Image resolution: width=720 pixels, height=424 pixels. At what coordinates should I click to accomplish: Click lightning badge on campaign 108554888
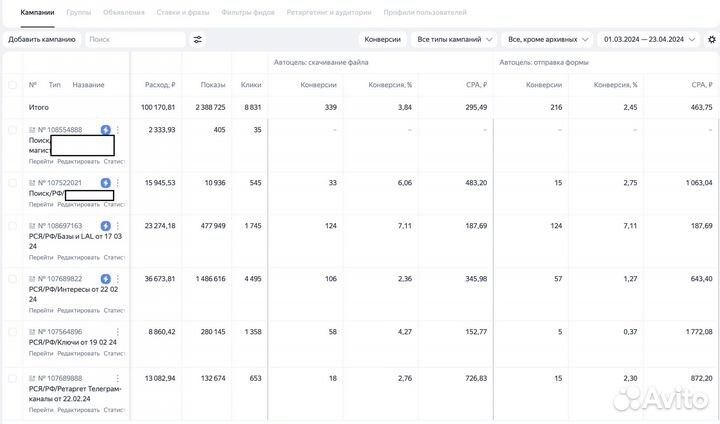(x=107, y=130)
